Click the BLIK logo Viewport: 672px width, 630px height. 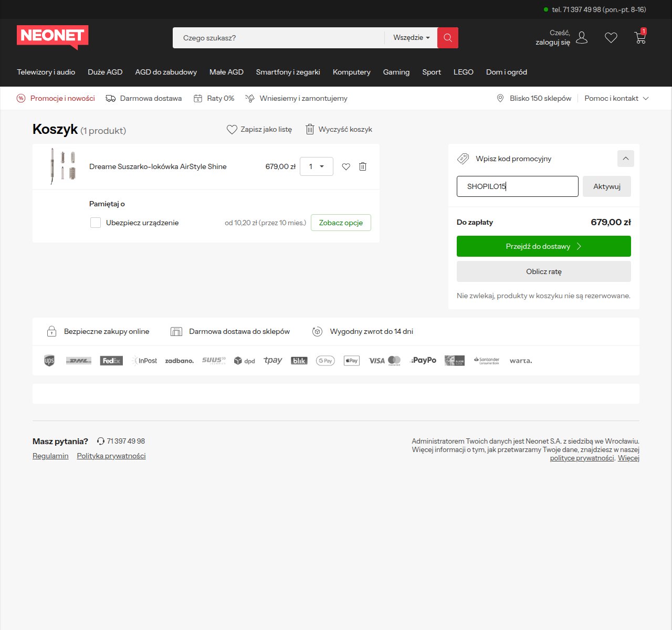pos(299,361)
